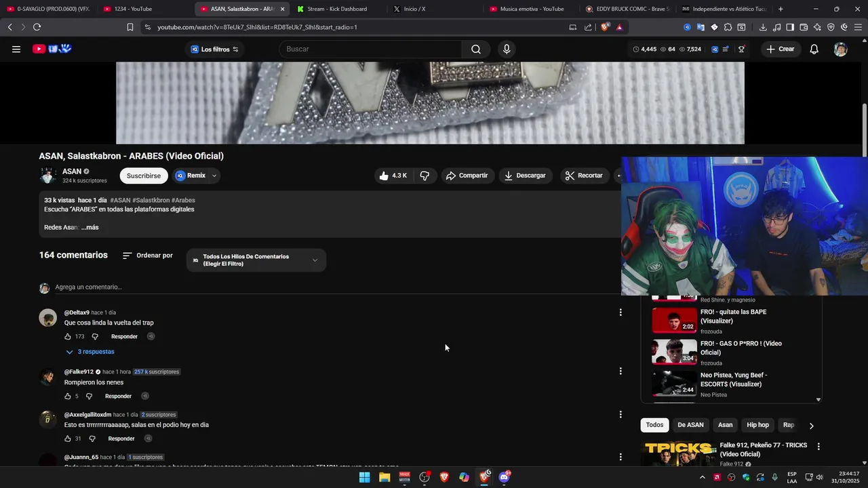Image resolution: width=868 pixels, height=488 pixels.
Task: Open Discord from the taskbar
Action: click(x=505, y=477)
